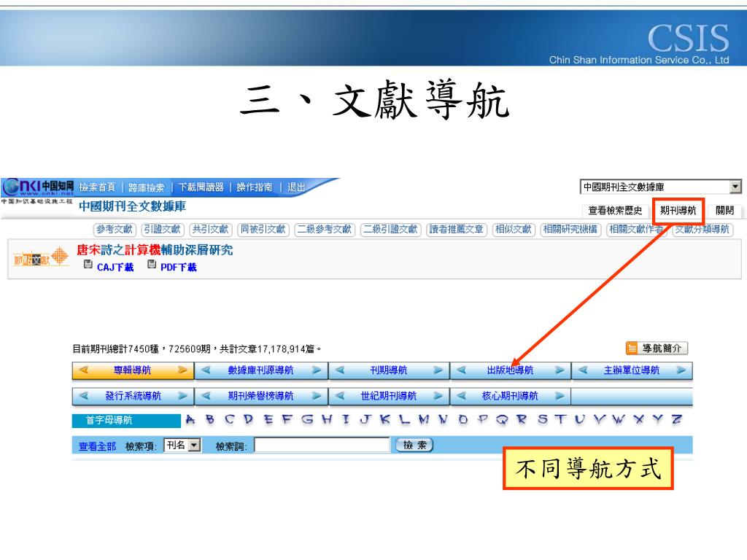This screenshot has height=560, width=747.
Task: Click the right arrow on 核心期刊導航
Action: tap(560, 395)
